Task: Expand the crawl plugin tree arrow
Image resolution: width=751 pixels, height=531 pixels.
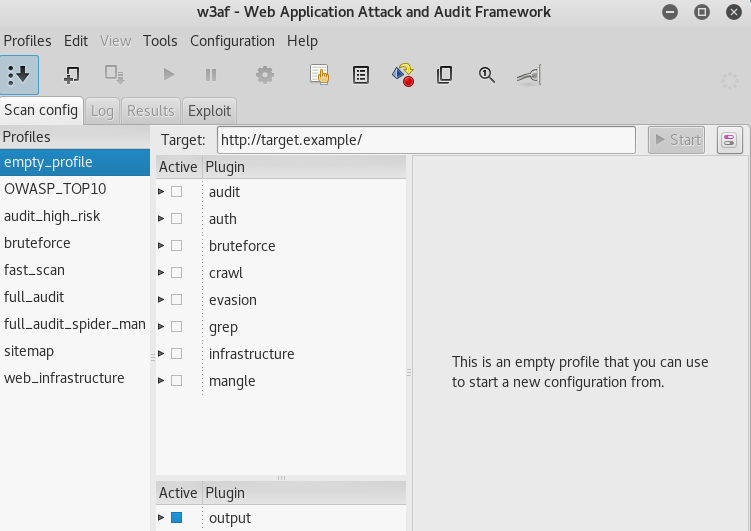Action: coord(161,272)
